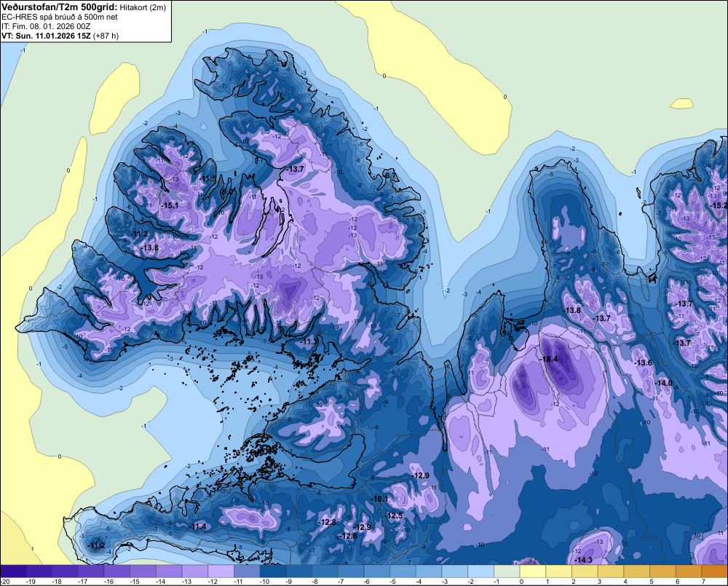The height and width of the screenshot is (586, 728).
Task: Click legend swatch between -7 and -6
Action: (x=351, y=571)
